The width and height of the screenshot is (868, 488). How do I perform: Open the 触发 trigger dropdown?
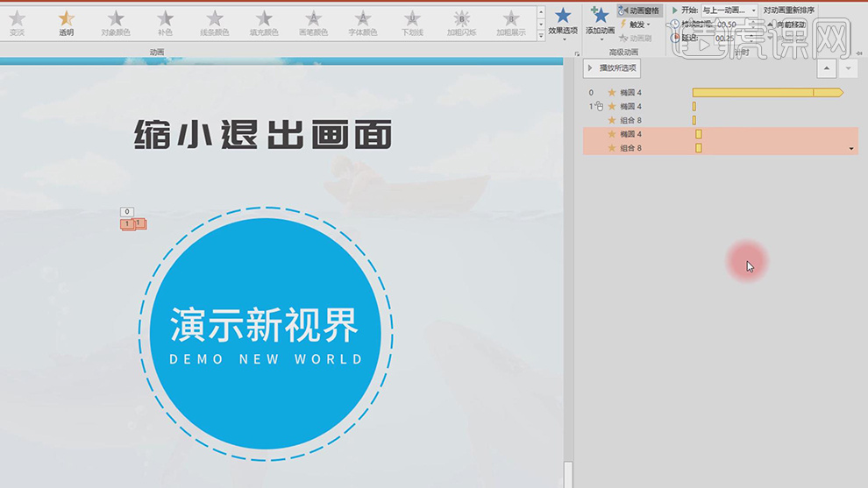pos(636,25)
